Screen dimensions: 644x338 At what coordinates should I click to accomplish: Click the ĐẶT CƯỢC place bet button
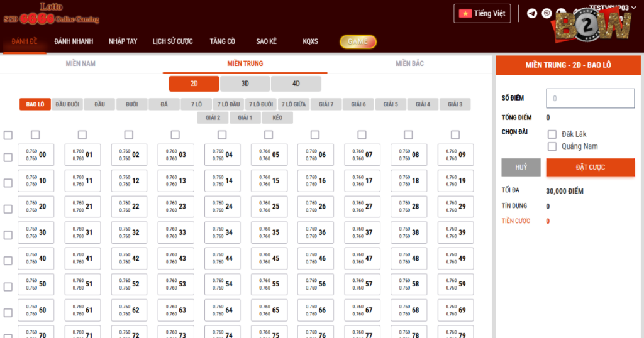[x=590, y=167]
